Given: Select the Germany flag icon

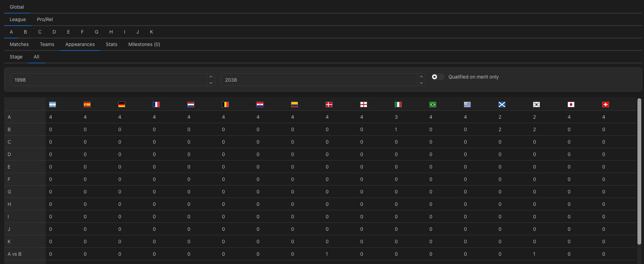Looking at the screenshot, I should click(x=122, y=104).
